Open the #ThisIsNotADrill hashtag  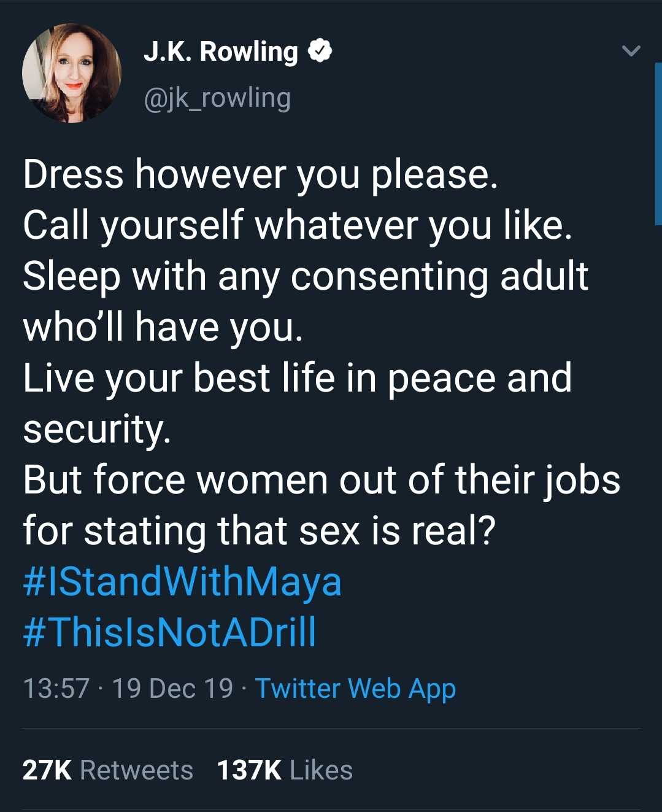170,632
